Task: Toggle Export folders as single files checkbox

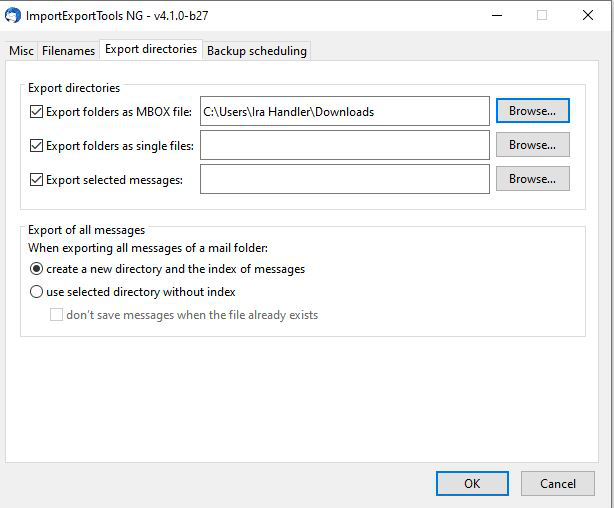Action: (36, 146)
